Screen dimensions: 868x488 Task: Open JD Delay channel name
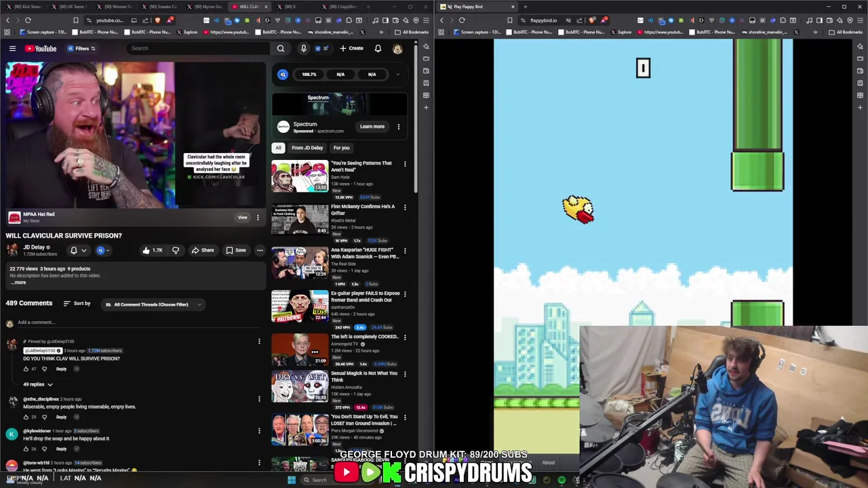[x=34, y=247]
